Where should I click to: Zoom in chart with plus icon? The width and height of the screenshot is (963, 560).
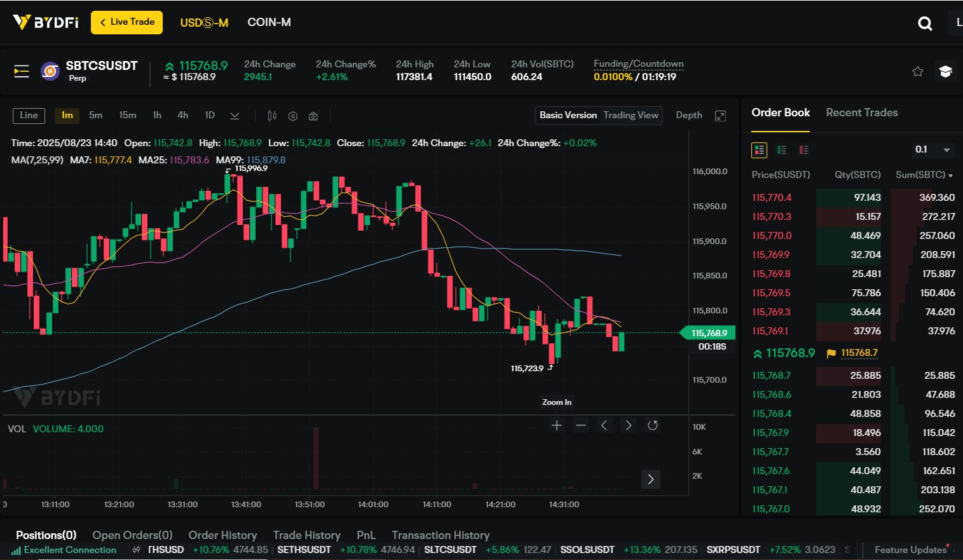557,425
